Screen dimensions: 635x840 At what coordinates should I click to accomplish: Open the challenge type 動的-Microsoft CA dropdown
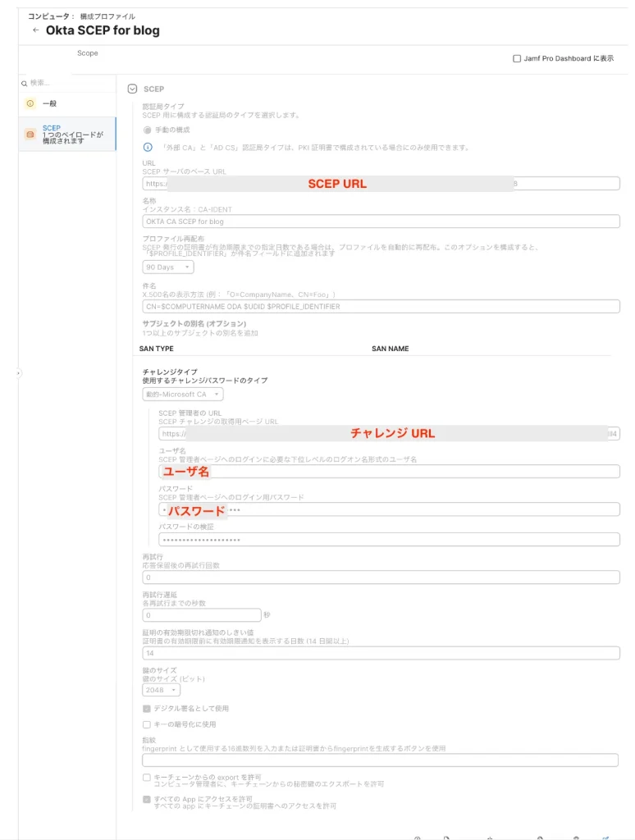point(183,395)
